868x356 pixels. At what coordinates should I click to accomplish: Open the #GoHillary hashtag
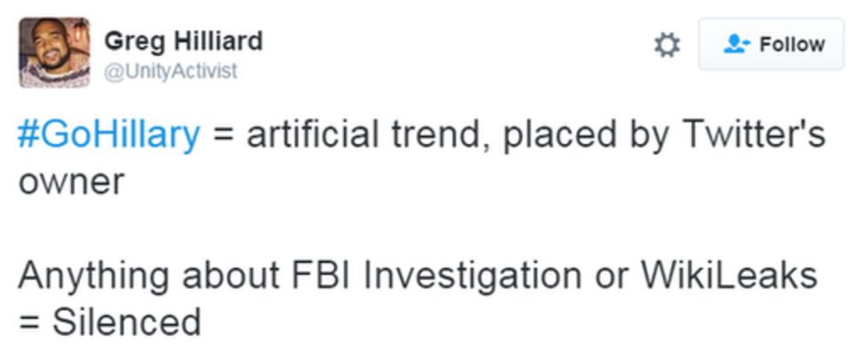[108, 134]
